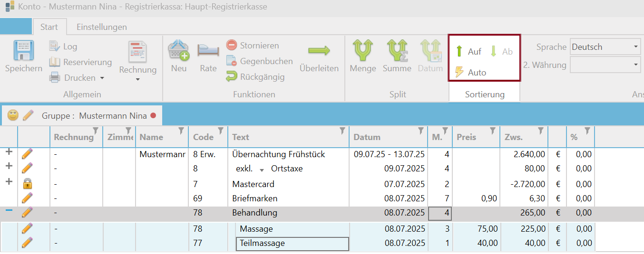Click the Massage text cell

[292, 229]
